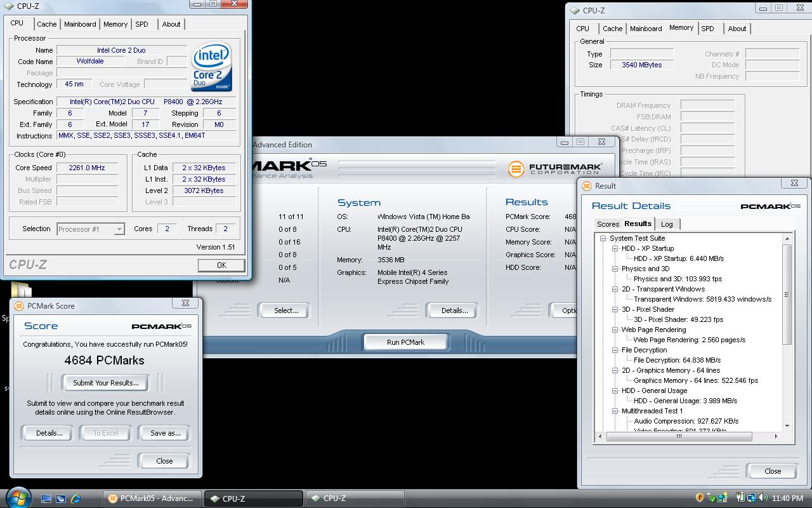Click CPU-Z title bar icon in left window
Image resolution: width=812 pixels, height=508 pixels.
point(9,6)
